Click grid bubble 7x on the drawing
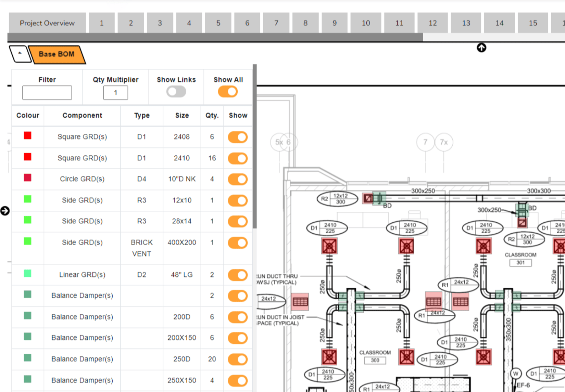Screen dimensions: 565x392 444,142
